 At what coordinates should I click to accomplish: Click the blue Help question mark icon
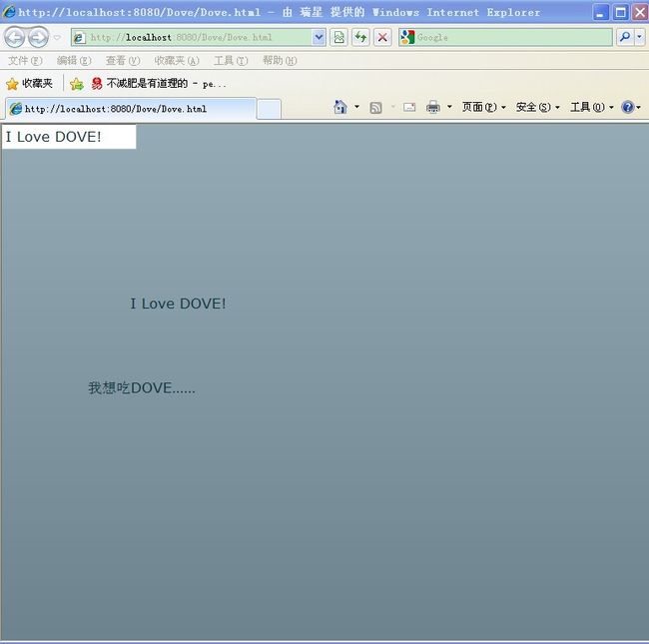627,107
